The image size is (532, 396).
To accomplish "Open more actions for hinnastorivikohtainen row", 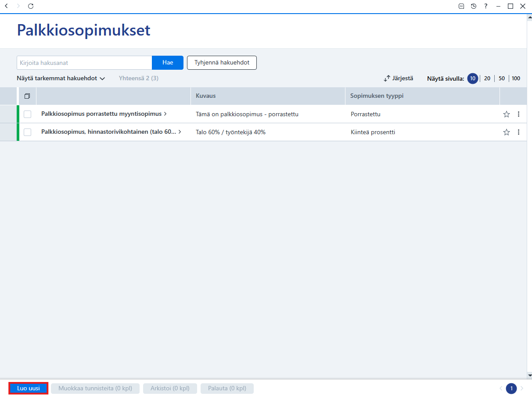I will tap(518, 132).
